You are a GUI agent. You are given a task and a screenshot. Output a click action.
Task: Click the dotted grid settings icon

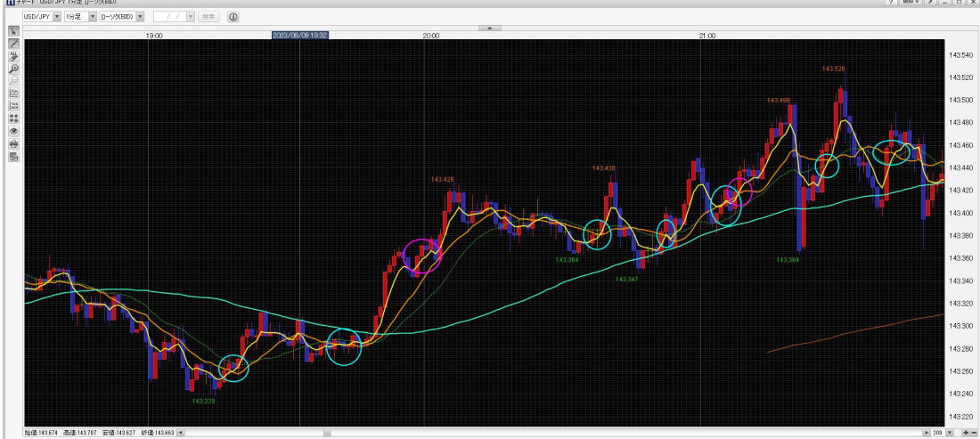[x=13, y=106]
